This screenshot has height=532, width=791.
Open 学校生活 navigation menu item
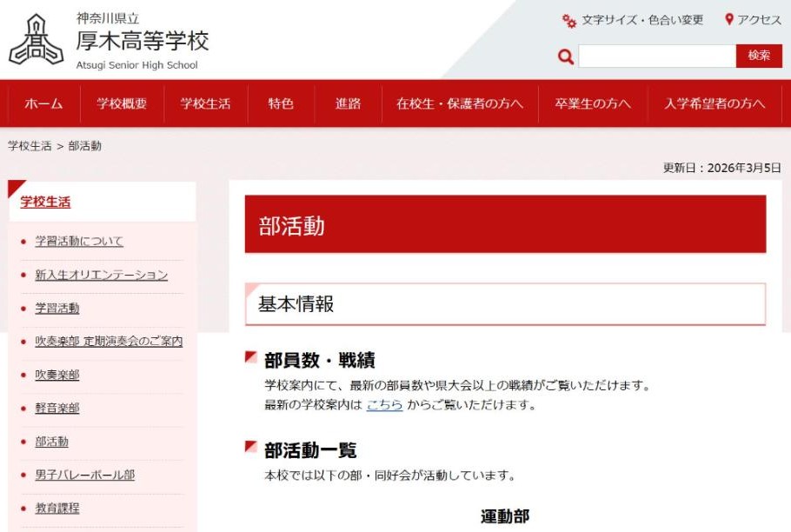point(205,103)
